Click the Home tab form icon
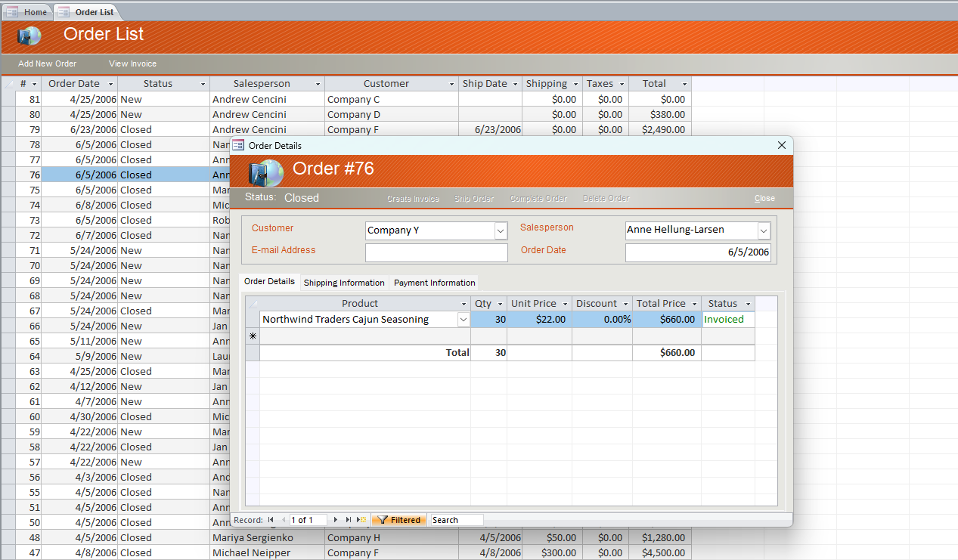The height and width of the screenshot is (560, 958). pos(12,12)
